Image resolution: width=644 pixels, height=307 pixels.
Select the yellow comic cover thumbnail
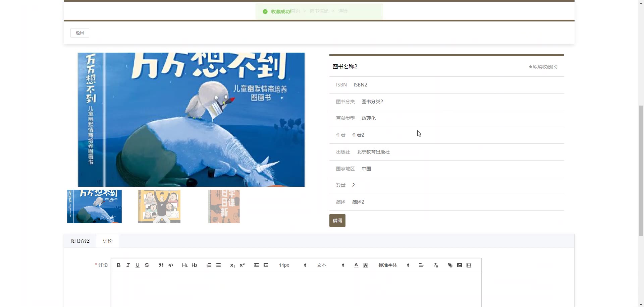pyautogui.click(x=159, y=206)
